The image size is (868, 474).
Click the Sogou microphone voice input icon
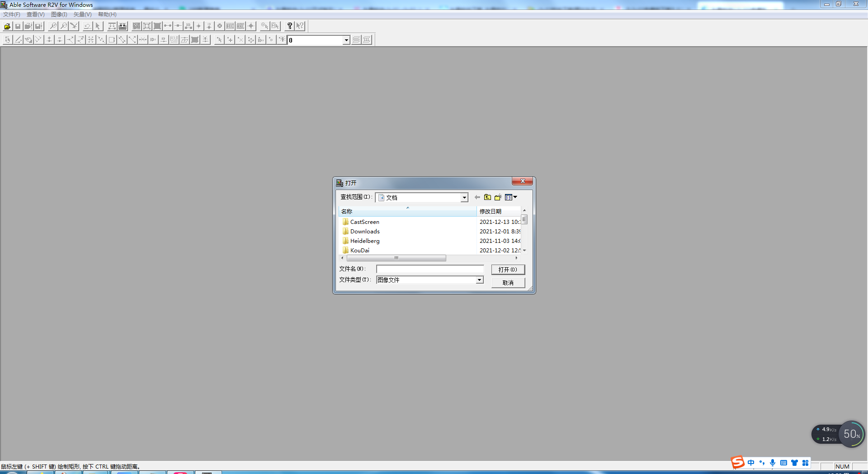click(773, 463)
